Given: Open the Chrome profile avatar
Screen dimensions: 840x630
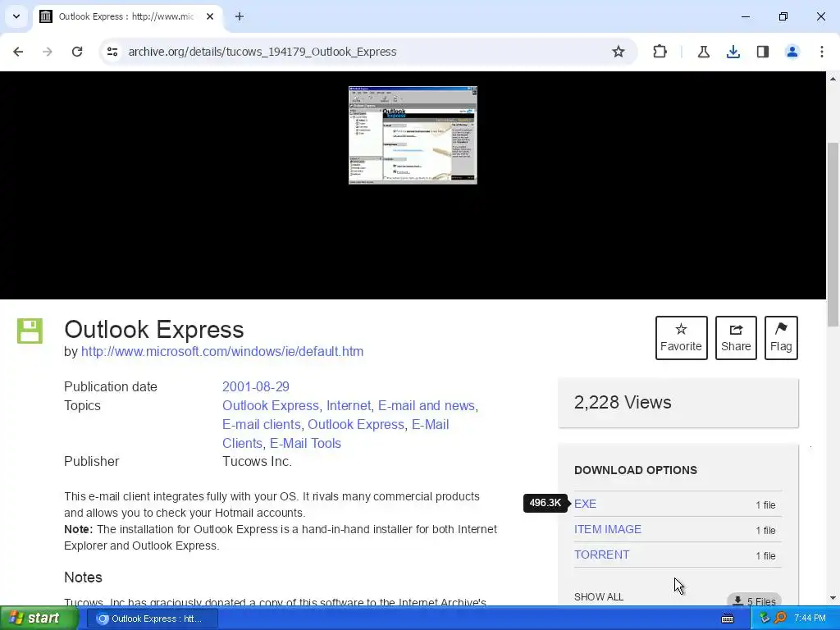Looking at the screenshot, I should [792, 52].
